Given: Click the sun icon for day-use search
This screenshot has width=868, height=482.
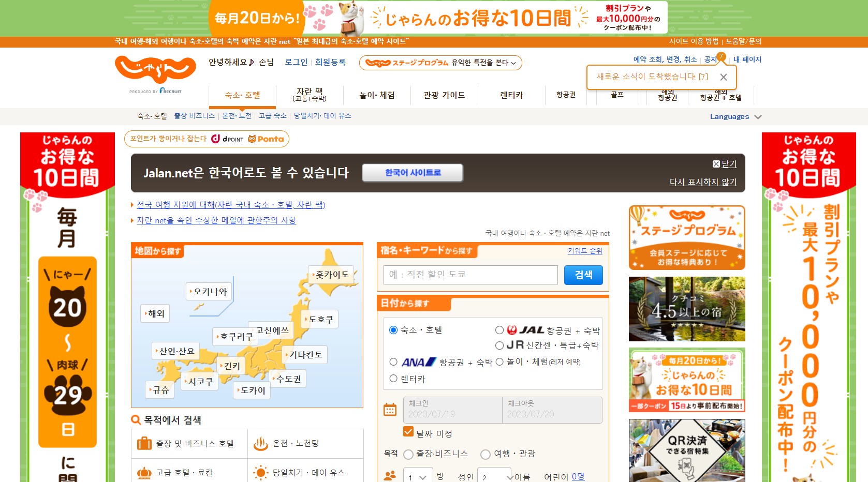Looking at the screenshot, I should click(261, 471).
